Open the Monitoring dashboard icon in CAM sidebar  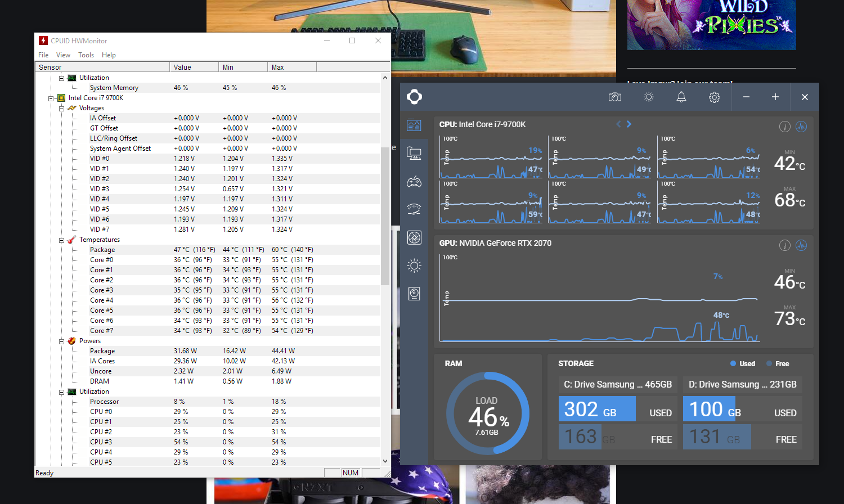pyautogui.click(x=414, y=125)
